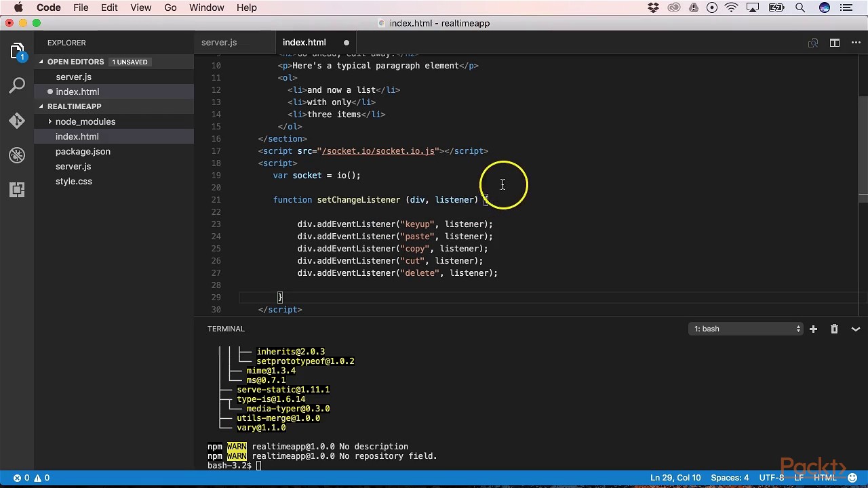
Task: Open the Apple menu
Action: click(x=18, y=7)
